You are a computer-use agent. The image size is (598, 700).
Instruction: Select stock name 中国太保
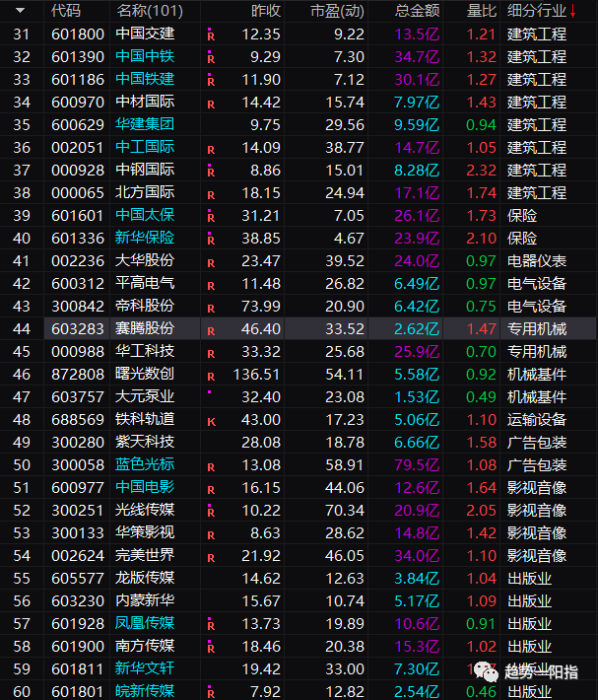click(x=145, y=215)
